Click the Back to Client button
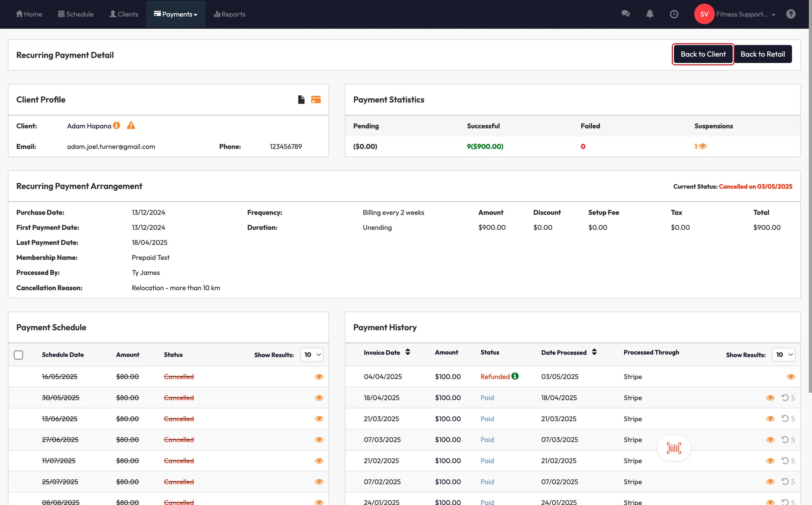The image size is (812, 505). click(x=703, y=54)
